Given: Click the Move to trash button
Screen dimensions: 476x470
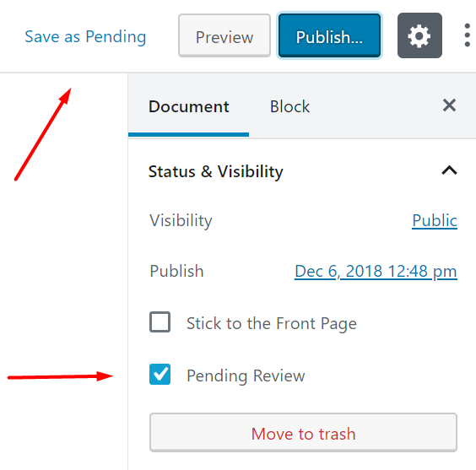Looking at the screenshot, I should tap(303, 432).
